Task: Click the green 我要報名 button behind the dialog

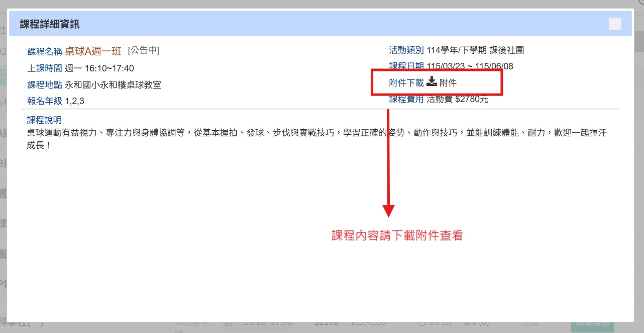Action: 592,326
